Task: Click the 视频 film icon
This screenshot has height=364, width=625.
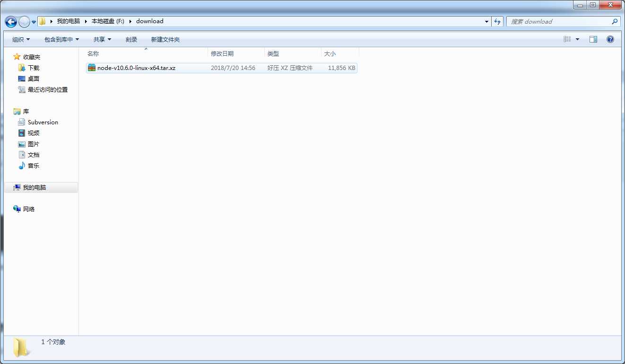Action: [22, 133]
